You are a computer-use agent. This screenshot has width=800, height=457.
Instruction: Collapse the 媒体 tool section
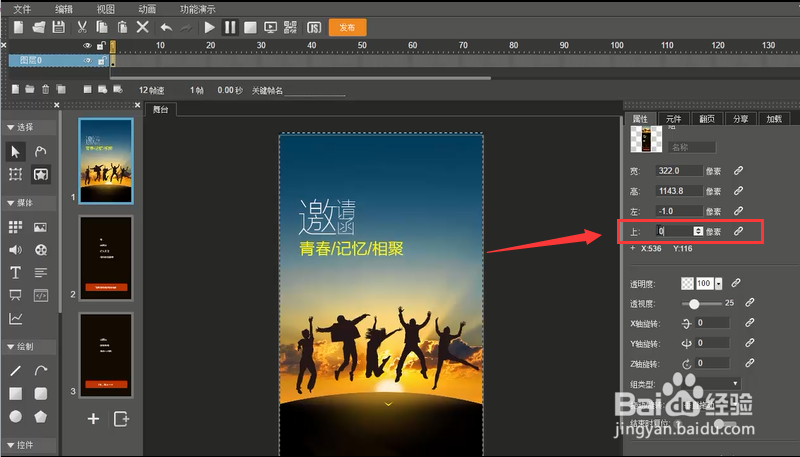pos(11,203)
